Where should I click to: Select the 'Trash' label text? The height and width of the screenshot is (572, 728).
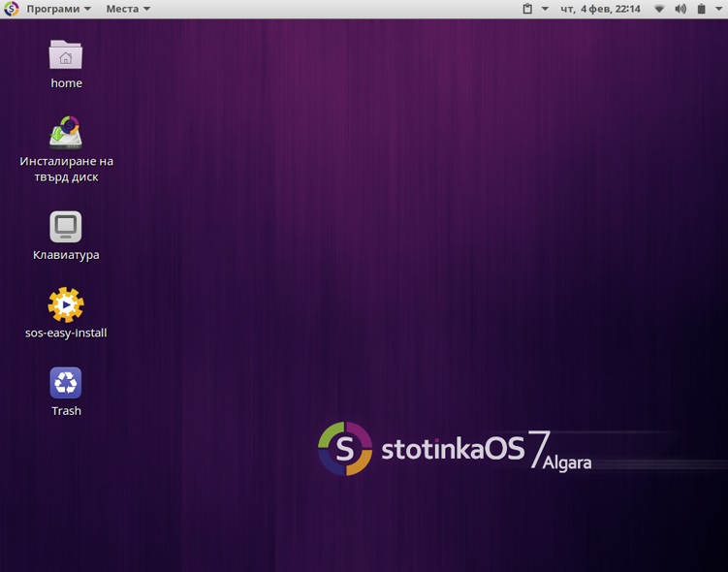pyautogui.click(x=66, y=411)
